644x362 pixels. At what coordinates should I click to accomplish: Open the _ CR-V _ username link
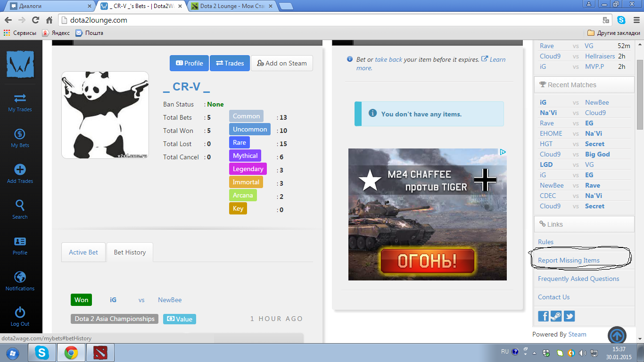186,87
